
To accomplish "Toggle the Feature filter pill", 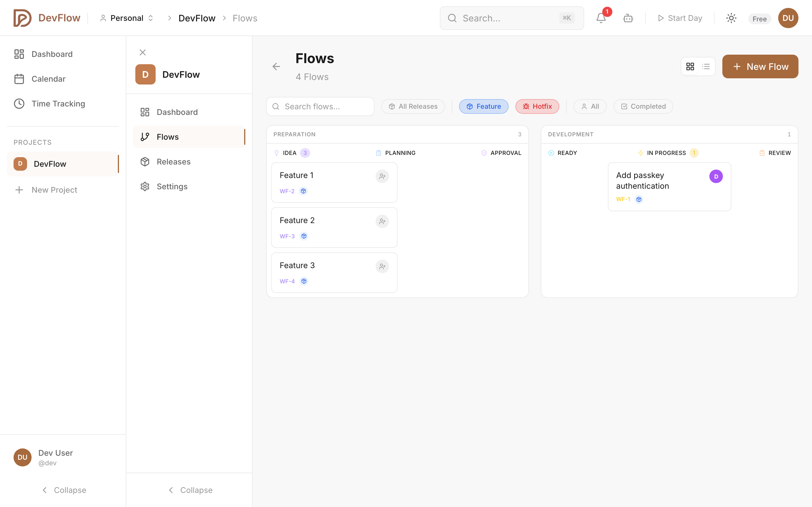I will (484, 106).
